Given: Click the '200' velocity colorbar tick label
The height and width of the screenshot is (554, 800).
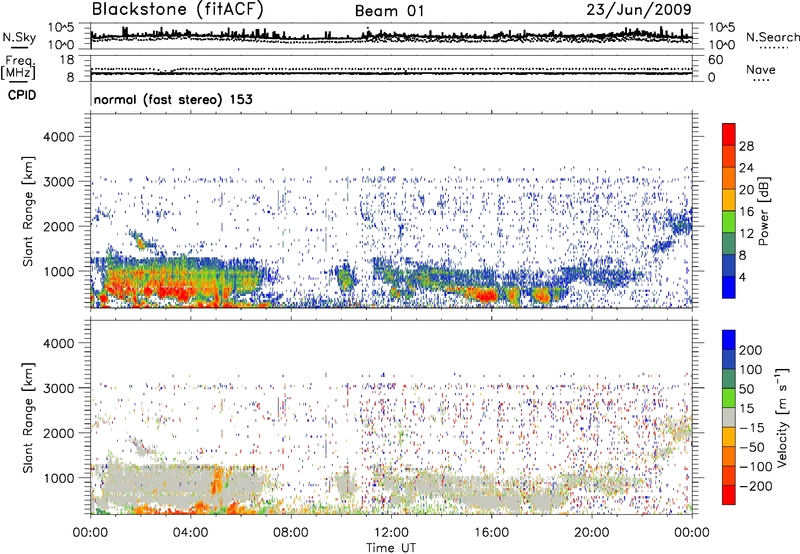Looking at the screenshot, I should pyautogui.click(x=751, y=350).
